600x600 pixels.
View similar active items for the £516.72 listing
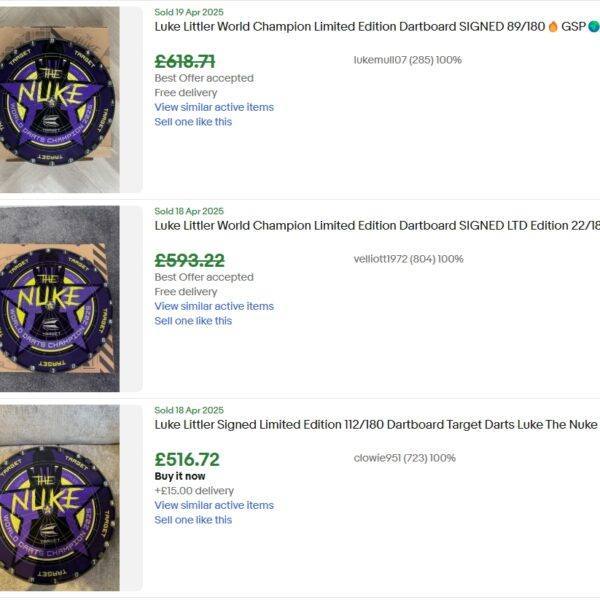[x=214, y=505]
